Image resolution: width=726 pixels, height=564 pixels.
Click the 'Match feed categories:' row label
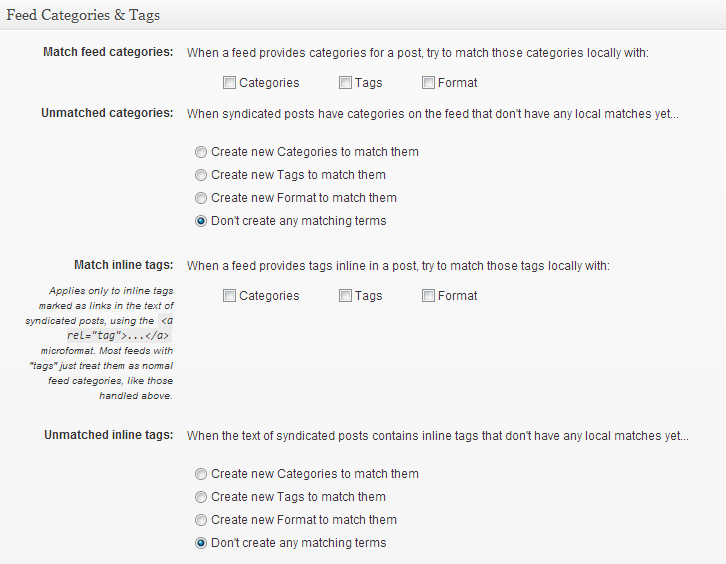click(x=108, y=51)
